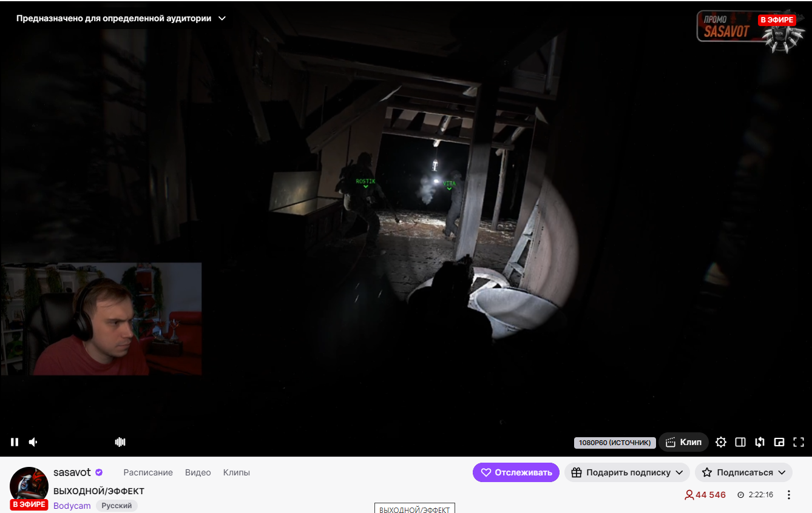Open the Видео tab
The width and height of the screenshot is (812, 513).
198,472
